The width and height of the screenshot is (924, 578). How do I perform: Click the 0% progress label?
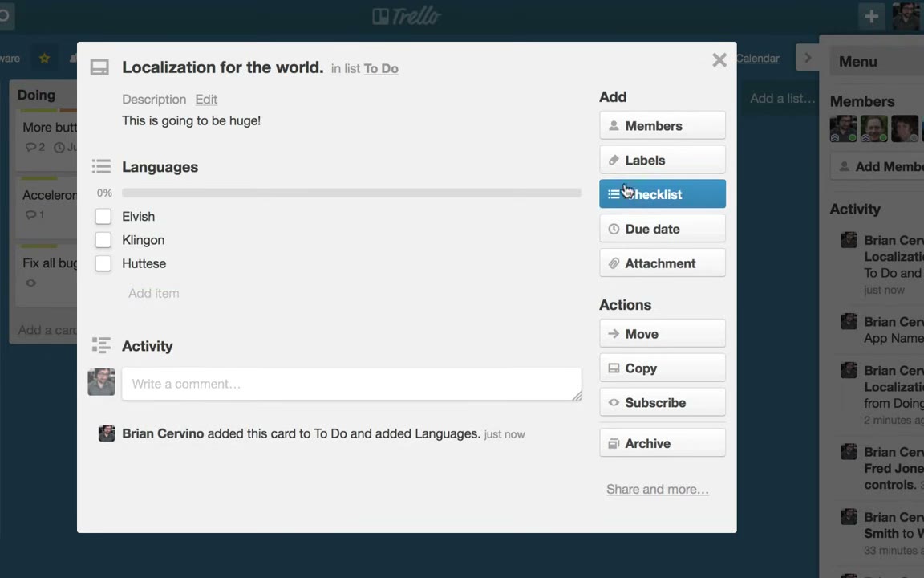point(104,193)
